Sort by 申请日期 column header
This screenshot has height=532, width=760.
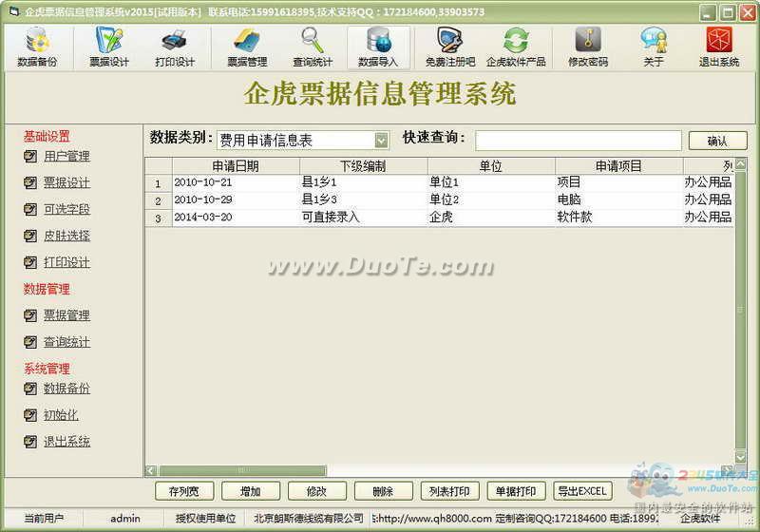(236, 166)
